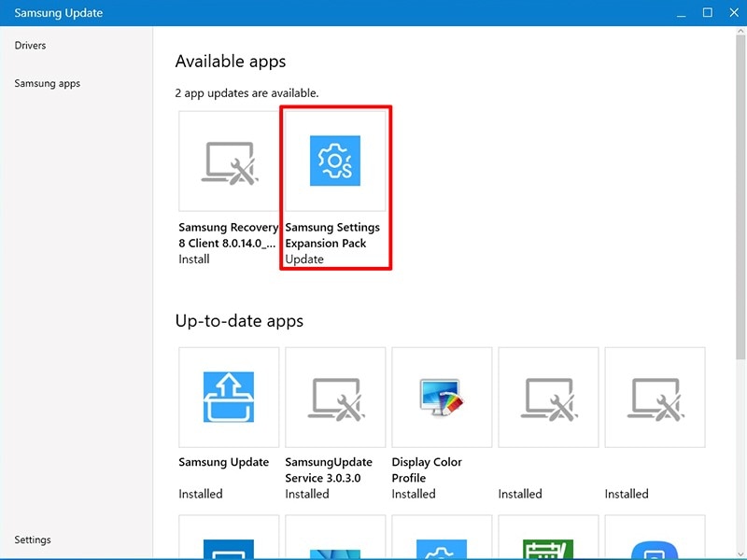Open the Drivers section in the sidebar
Screen dimensions: 747x560
point(30,45)
